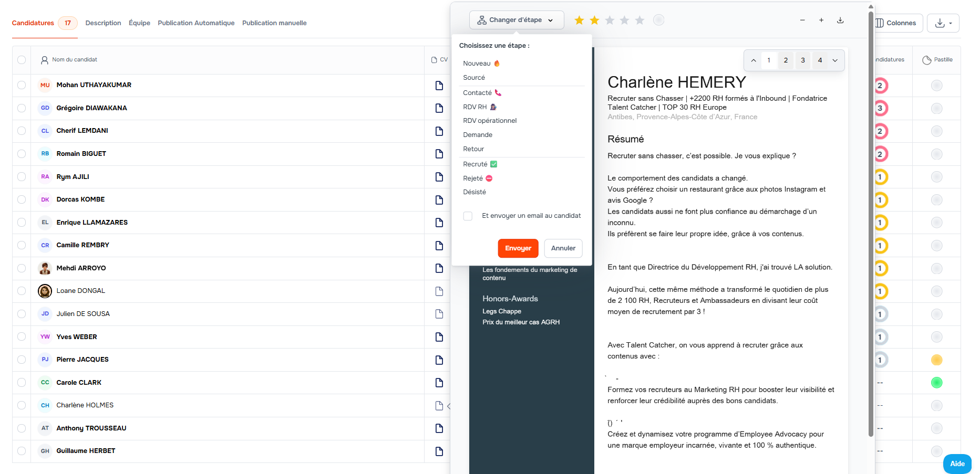
Task: Go to previous page with up chevron
Action: (x=754, y=60)
